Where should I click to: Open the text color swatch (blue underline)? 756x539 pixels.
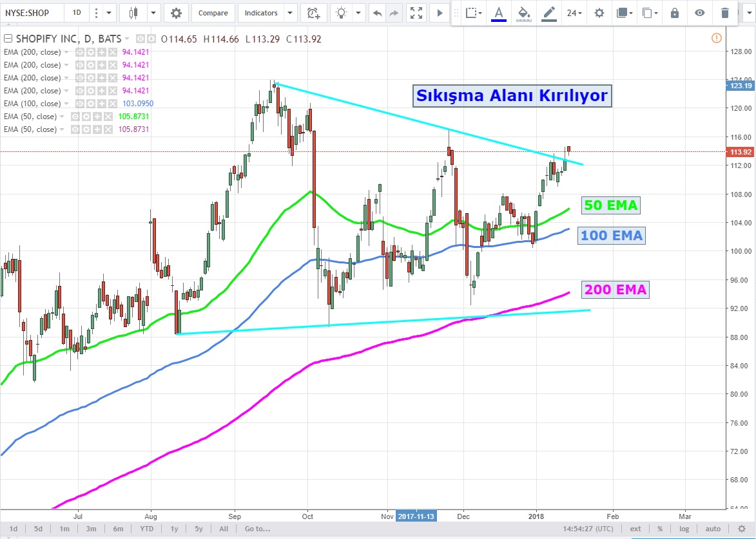coord(498,13)
